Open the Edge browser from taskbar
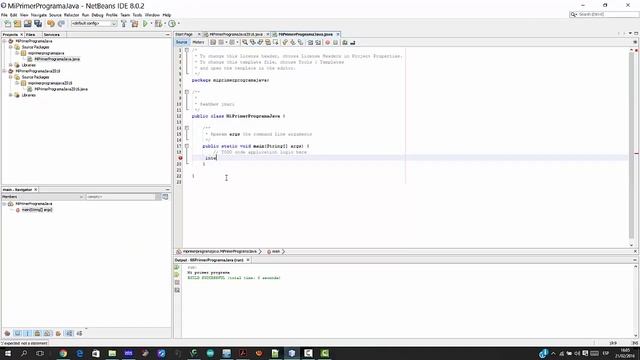640x360 pixels. tap(80, 353)
